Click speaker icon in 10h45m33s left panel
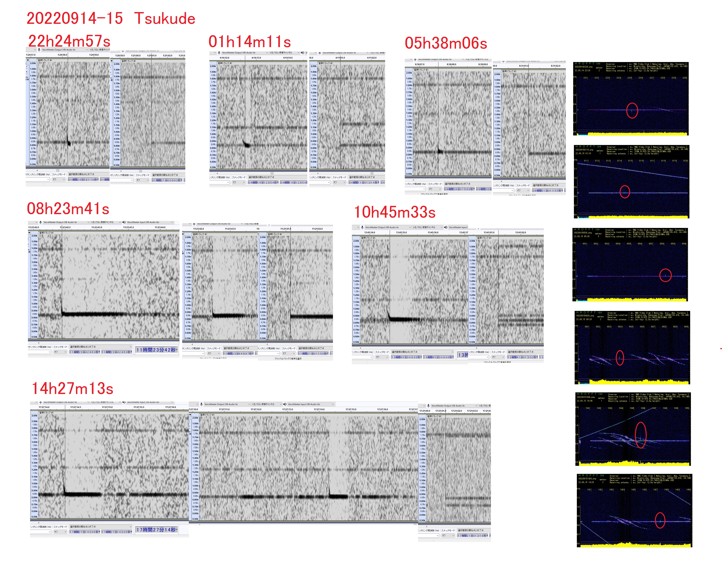This screenshot has height=577, width=728. [x=446, y=227]
